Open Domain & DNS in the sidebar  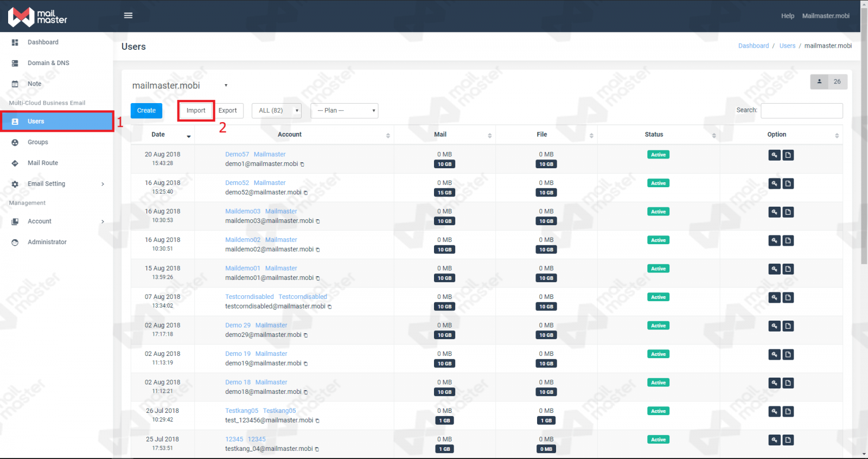(48, 63)
